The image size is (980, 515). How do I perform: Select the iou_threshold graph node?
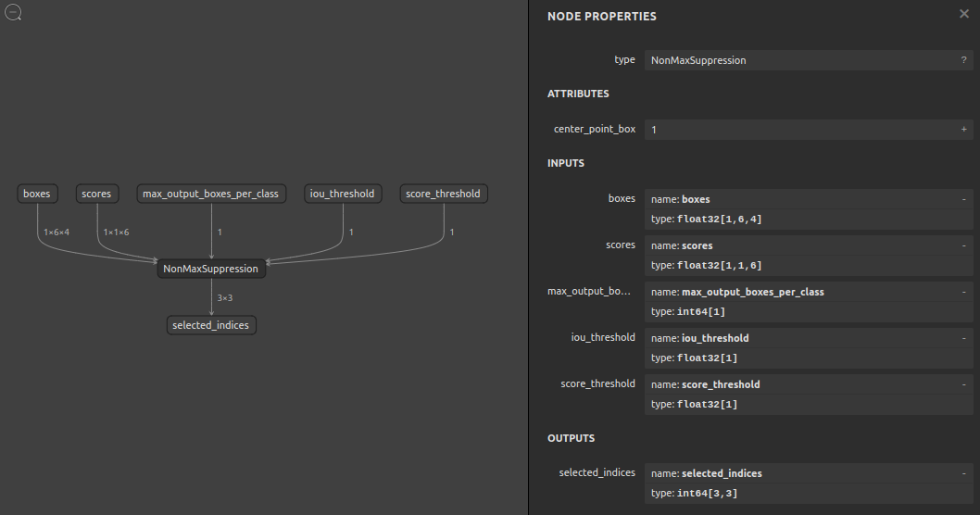coord(345,194)
